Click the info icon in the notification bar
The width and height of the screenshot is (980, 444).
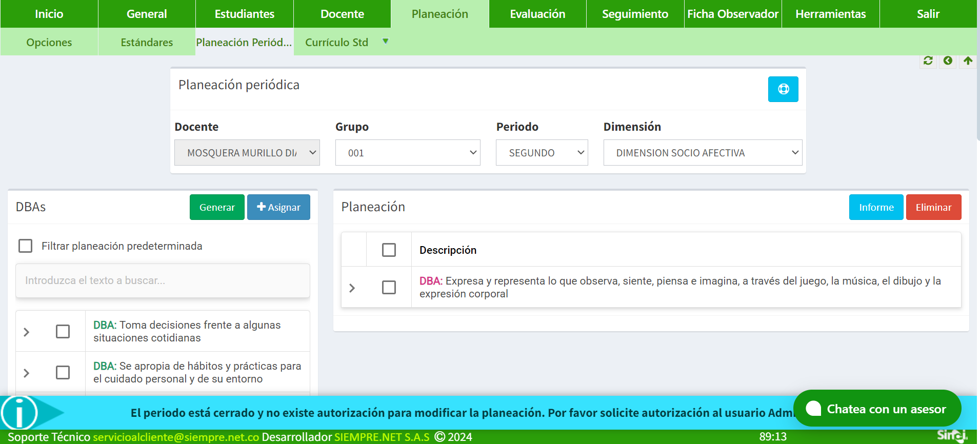[x=19, y=413]
